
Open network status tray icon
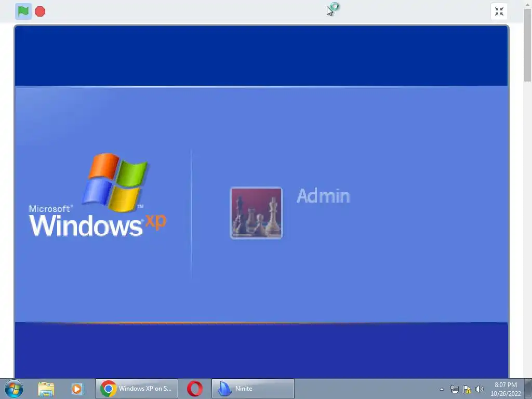point(454,389)
